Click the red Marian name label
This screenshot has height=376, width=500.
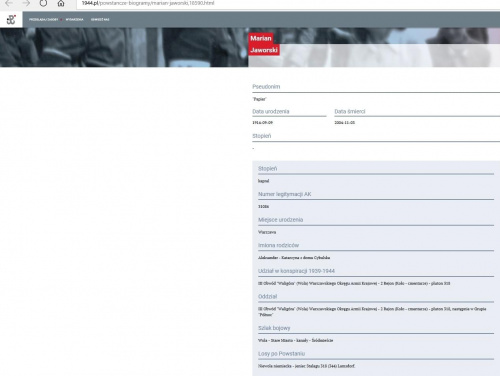point(261,38)
